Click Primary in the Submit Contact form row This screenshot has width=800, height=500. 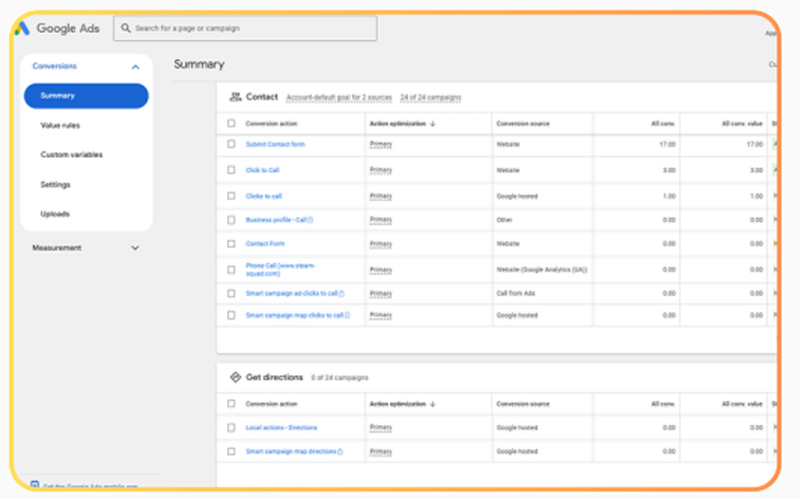coord(381,144)
